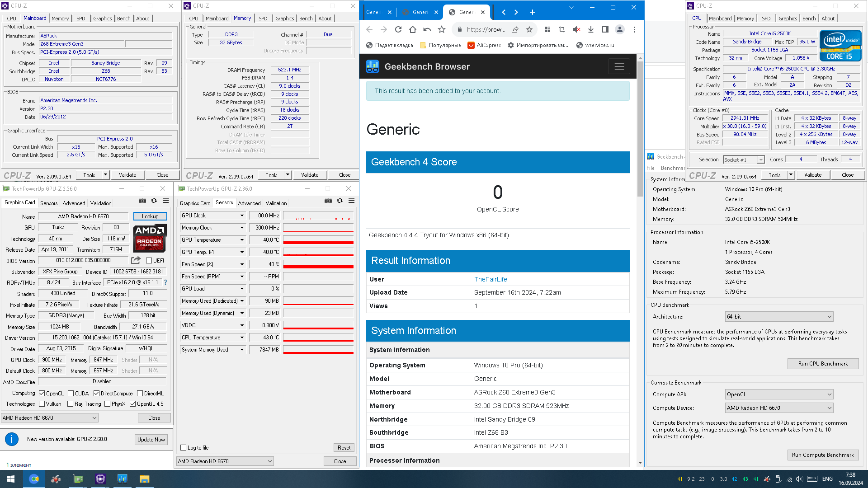Open TheFairLife user link

click(x=491, y=279)
